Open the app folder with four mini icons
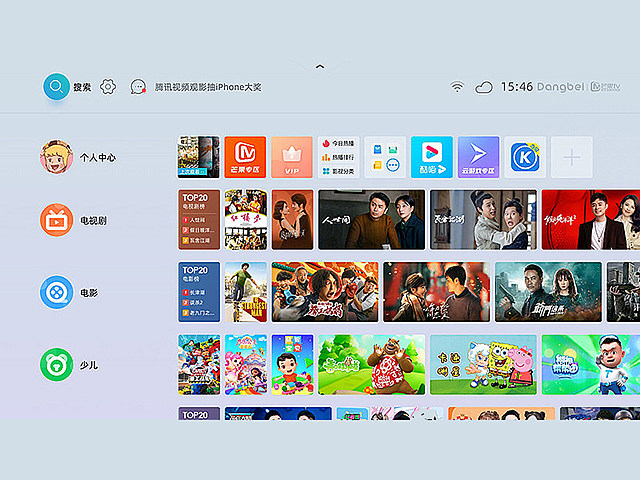640x480 pixels. [x=385, y=157]
